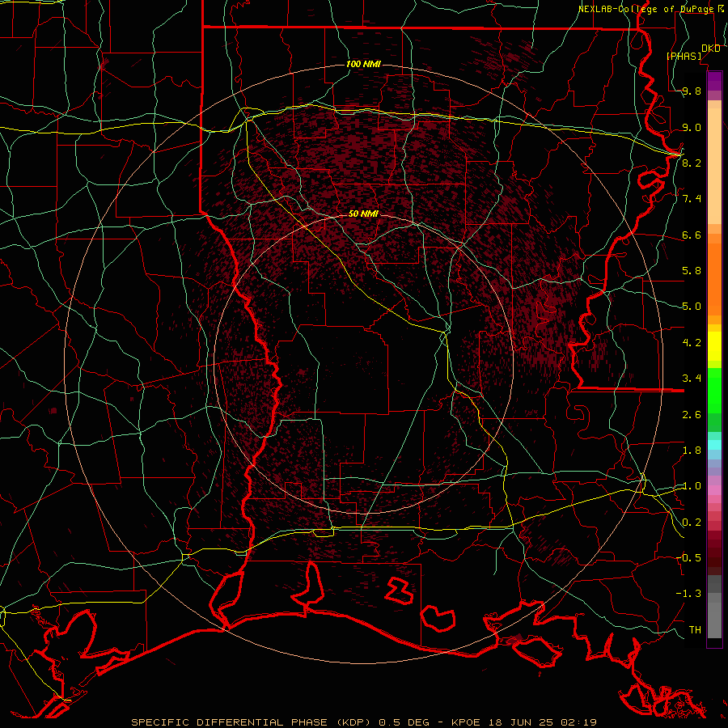Image resolution: width=728 pixels, height=728 pixels.
Task: Pick the purple top segment of the color bar
Action: click(x=714, y=81)
